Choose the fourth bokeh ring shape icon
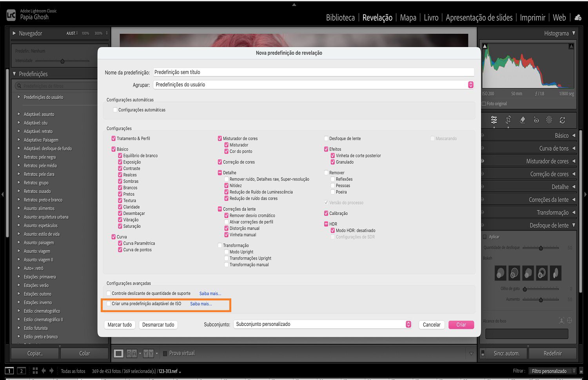Screen dimensions: 588x380 tap(542, 273)
